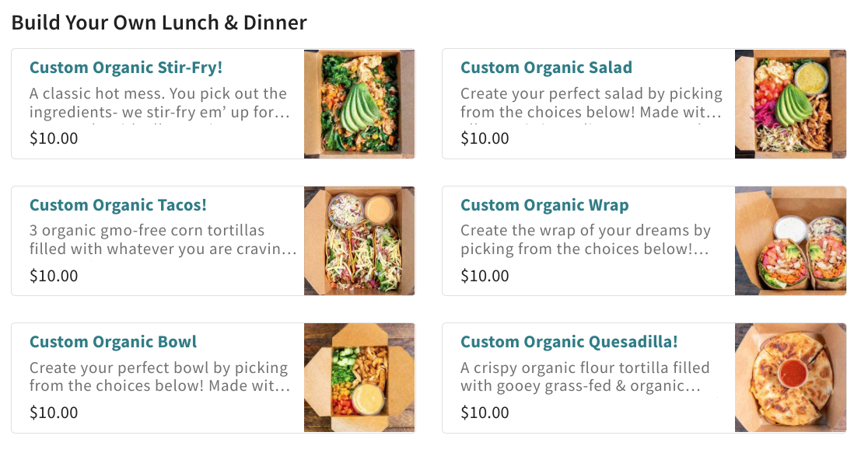
Task: Click the wrap photo thumbnail
Action: (x=790, y=241)
